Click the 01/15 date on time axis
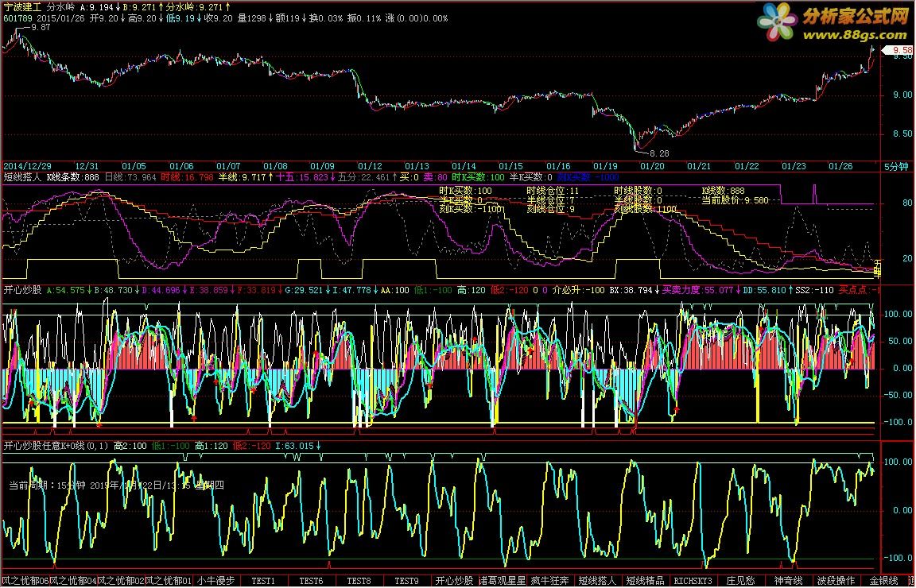 pos(511,167)
